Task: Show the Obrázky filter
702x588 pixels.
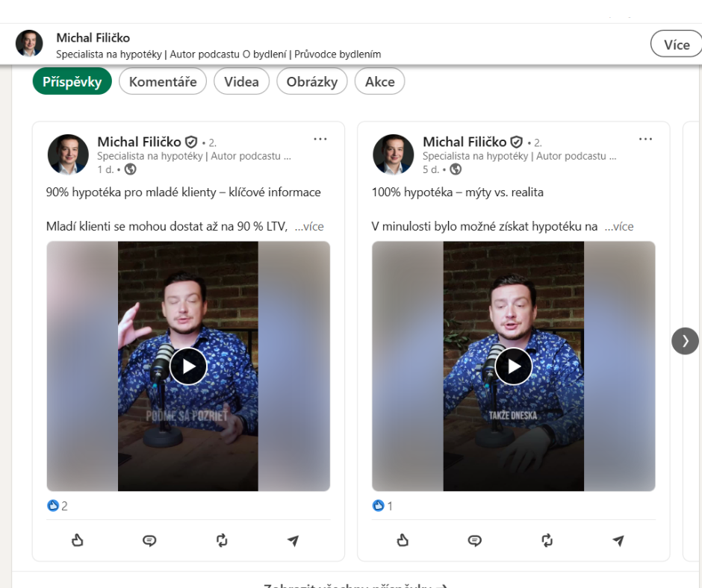Action: (311, 81)
